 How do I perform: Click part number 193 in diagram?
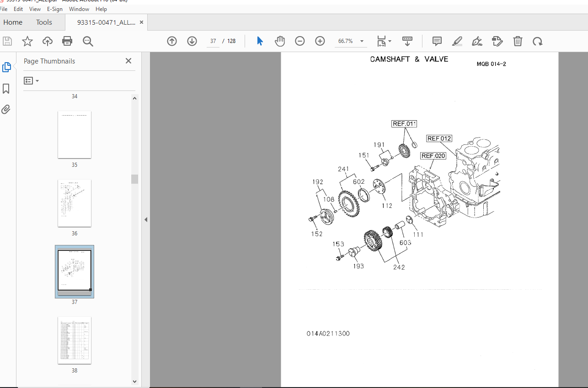click(x=358, y=266)
